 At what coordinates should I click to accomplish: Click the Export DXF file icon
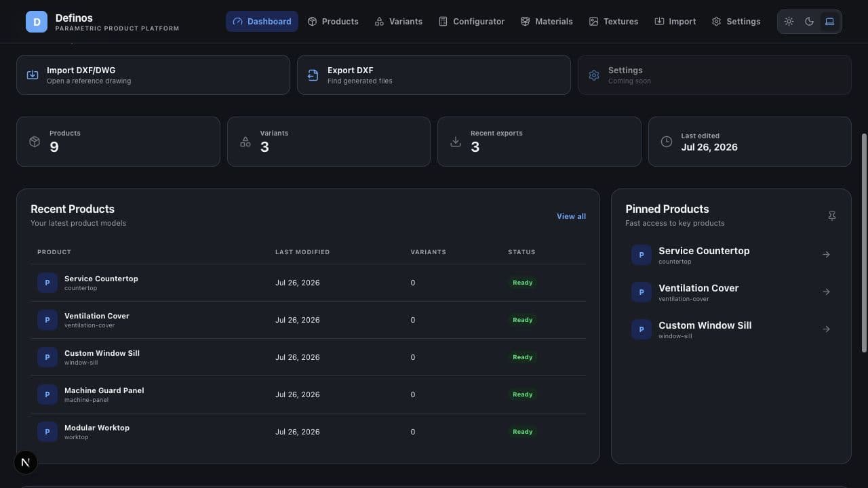tap(313, 75)
